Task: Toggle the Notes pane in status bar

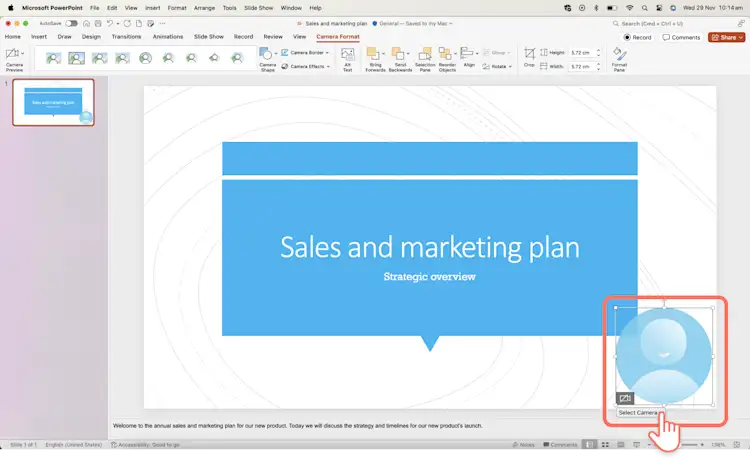Action: point(523,445)
